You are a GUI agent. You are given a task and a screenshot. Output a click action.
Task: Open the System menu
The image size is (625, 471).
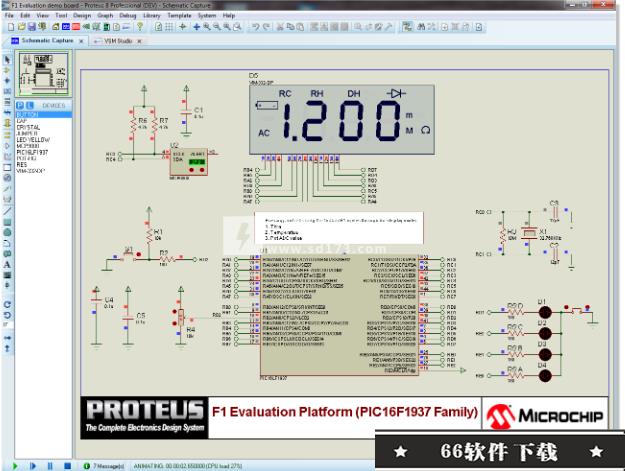(x=206, y=16)
